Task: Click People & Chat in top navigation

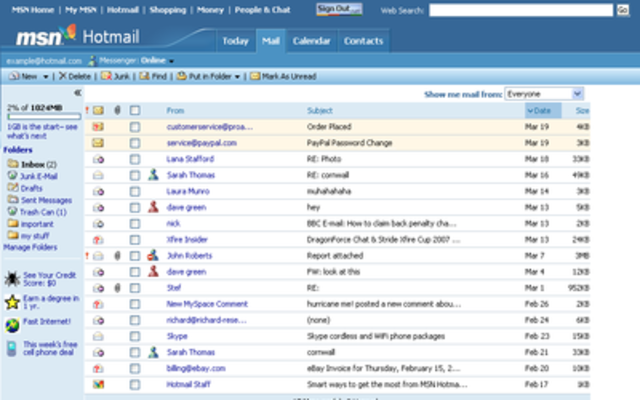Action: (x=262, y=10)
